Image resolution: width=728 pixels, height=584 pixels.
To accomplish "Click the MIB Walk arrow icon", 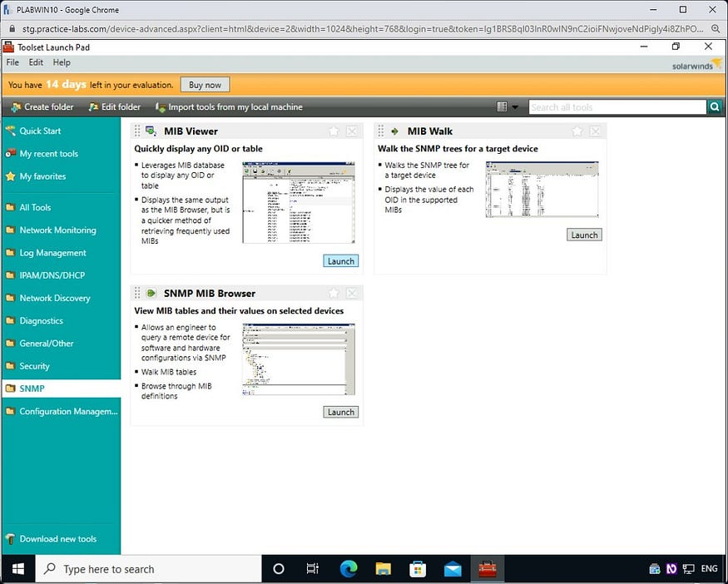I will point(394,131).
